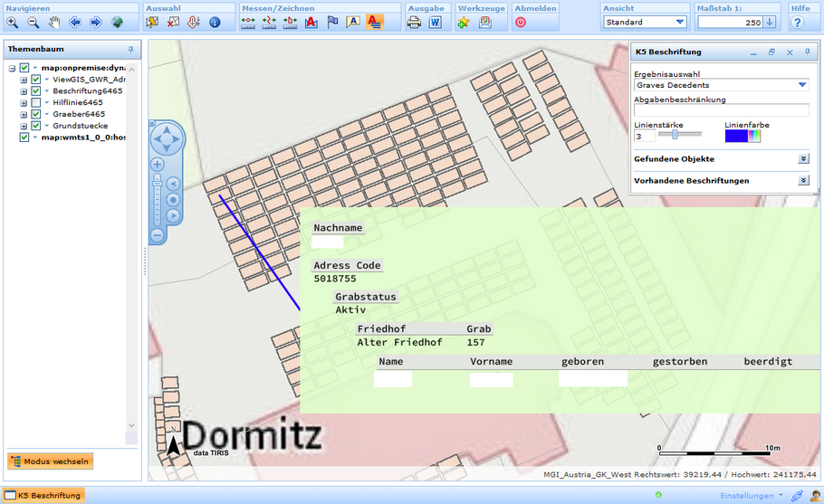Expand the Vorhandene Beschriftungen section
Viewport: 824px width, 504px height.
803,180
